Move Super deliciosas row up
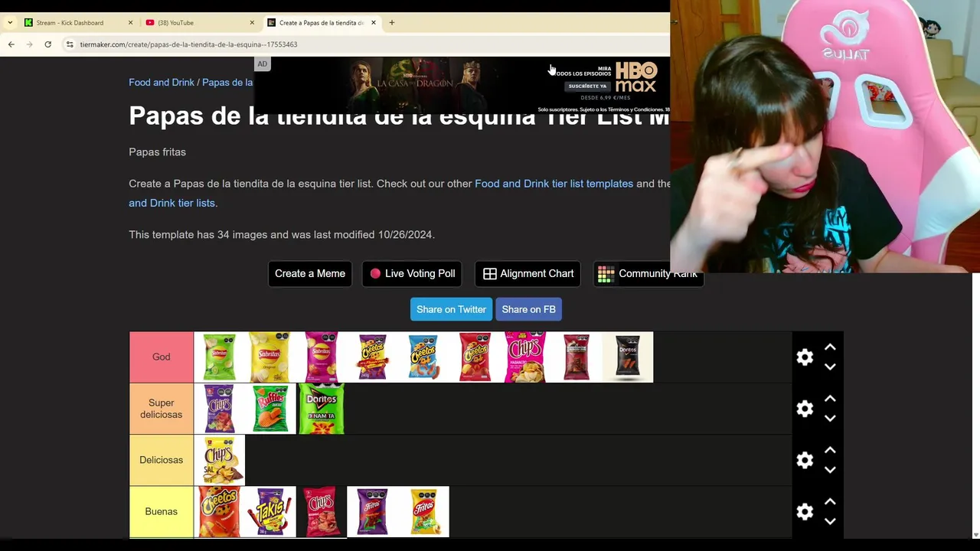This screenshot has width=980, height=551. pyautogui.click(x=830, y=399)
